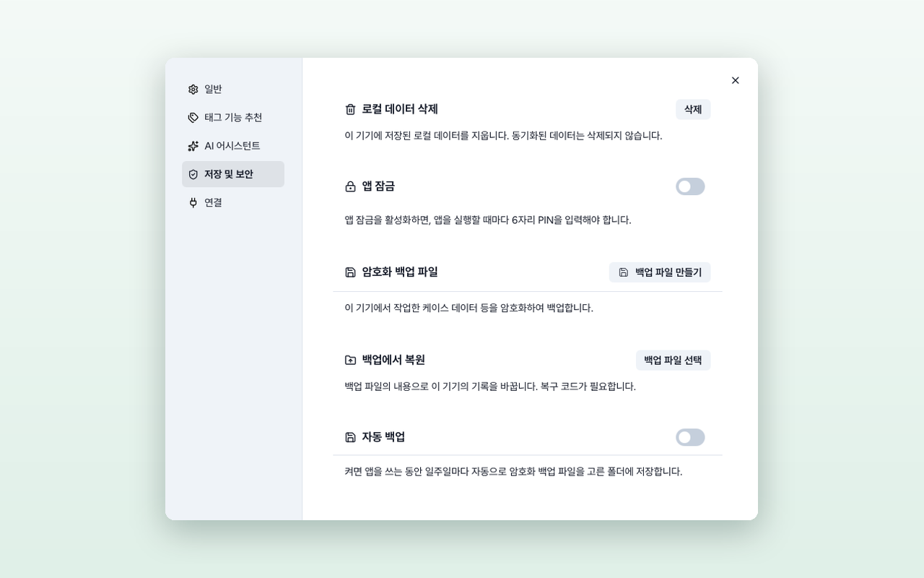Screen dimensions: 924x578
Task: Click the 삭제 button
Action: click(693, 109)
